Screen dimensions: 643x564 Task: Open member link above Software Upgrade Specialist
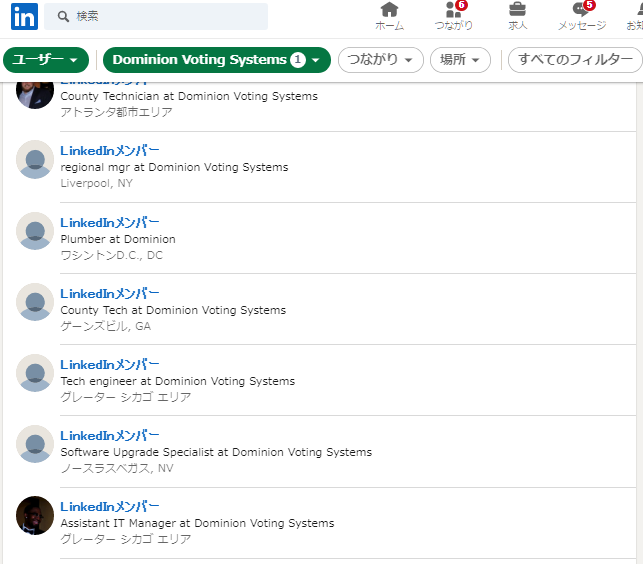coord(109,436)
